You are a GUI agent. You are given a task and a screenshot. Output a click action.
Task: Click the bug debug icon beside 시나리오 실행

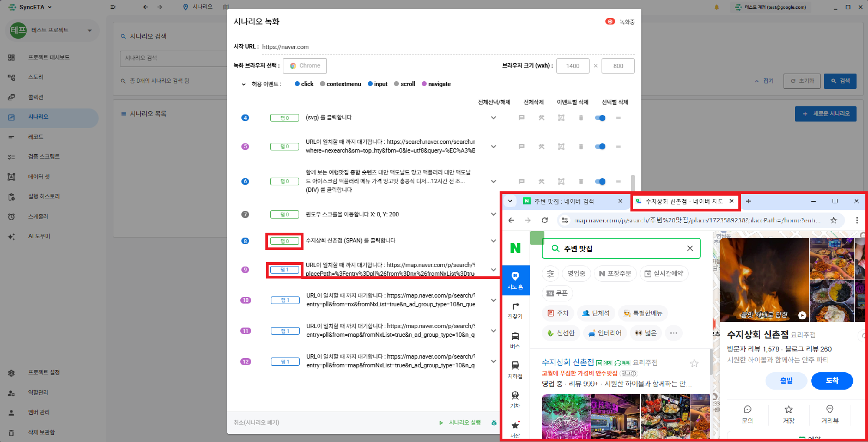(x=494, y=422)
